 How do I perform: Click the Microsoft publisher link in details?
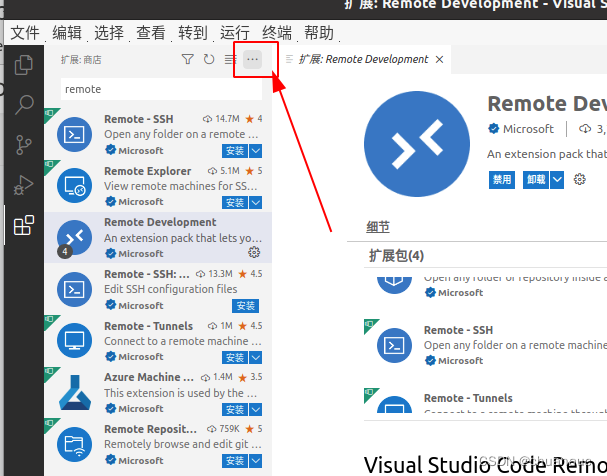(528, 129)
